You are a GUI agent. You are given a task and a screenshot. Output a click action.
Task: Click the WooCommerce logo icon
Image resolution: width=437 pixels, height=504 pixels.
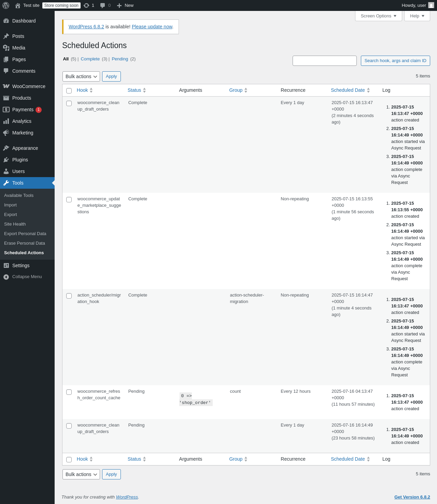point(6,86)
